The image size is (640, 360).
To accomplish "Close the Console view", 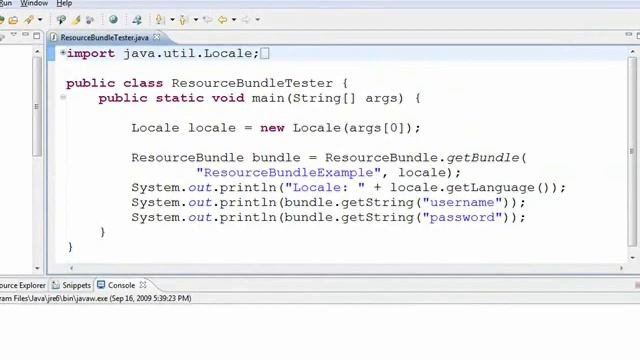I will coord(143,285).
